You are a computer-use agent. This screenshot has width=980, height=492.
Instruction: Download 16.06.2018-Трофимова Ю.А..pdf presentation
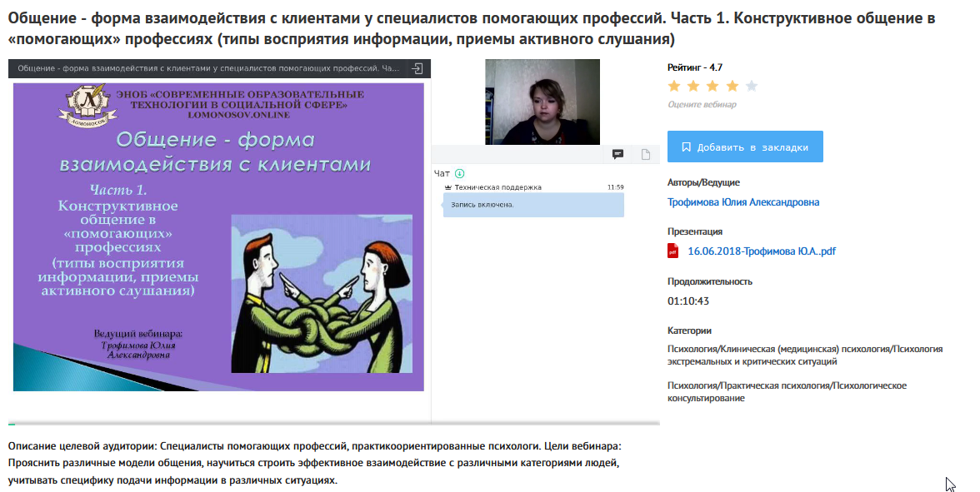[x=762, y=251]
